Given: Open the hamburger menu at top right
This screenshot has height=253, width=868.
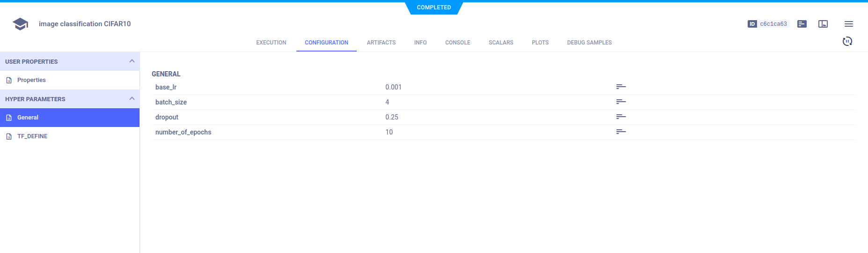Looking at the screenshot, I should 848,24.
